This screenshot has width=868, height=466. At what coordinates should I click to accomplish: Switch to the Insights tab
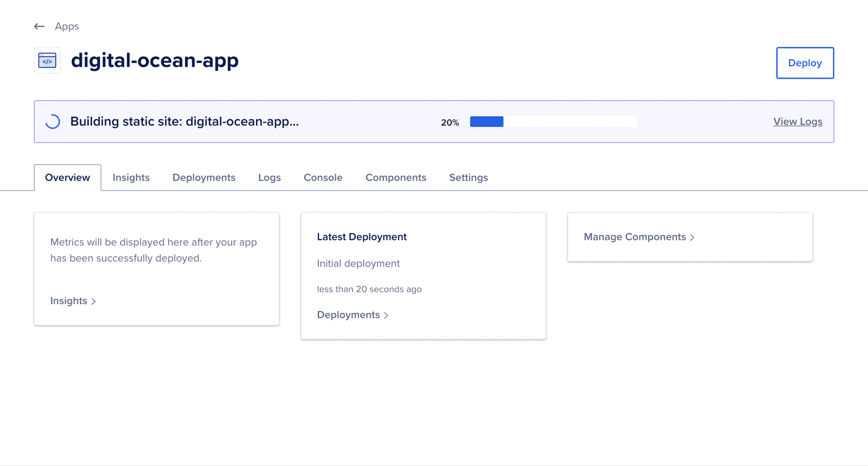point(131,177)
